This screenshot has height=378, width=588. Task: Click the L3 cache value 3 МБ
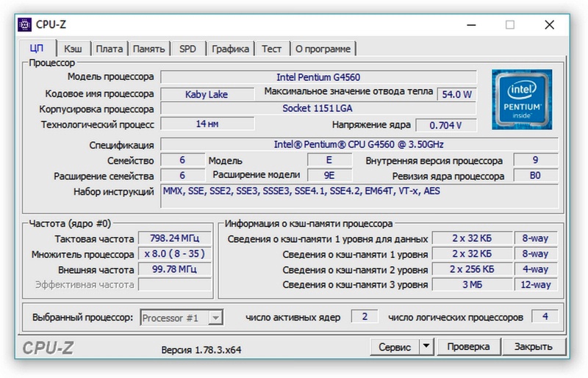472,285
